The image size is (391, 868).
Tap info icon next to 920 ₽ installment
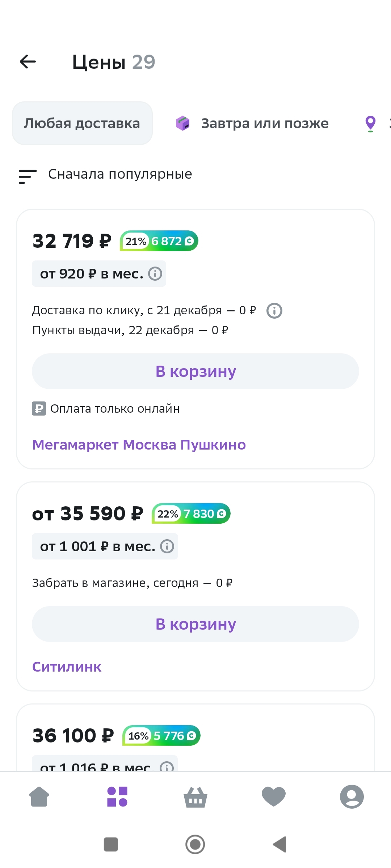155,274
